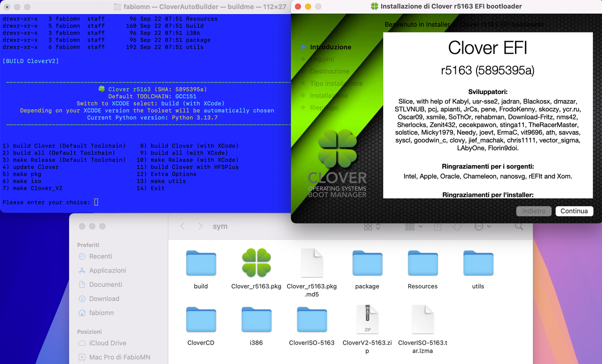Screen dimensions: 602x364
Task: Select the CloverISO-5163.tar.lzma file
Action: pos(423,320)
